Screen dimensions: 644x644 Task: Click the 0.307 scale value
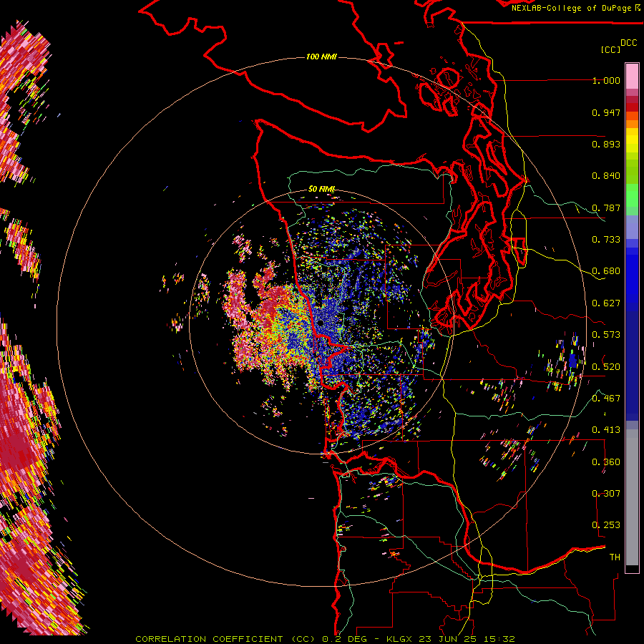click(606, 493)
